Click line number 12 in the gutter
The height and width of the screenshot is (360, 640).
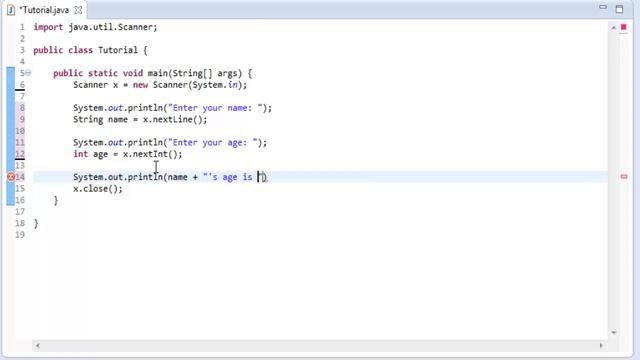[20, 154]
